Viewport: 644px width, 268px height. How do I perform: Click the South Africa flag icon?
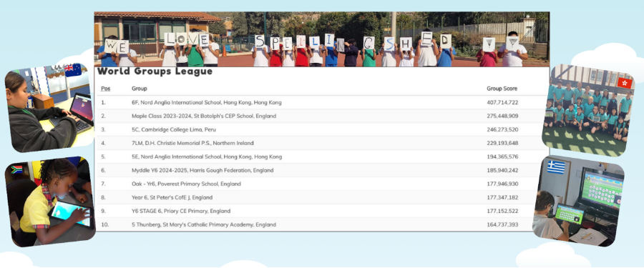[x=17, y=169]
